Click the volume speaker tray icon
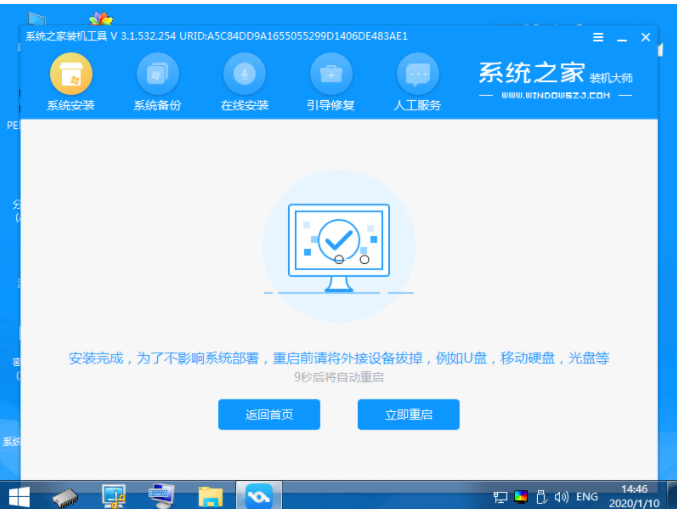This screenshot has height=509, width=677. [561, 496]
